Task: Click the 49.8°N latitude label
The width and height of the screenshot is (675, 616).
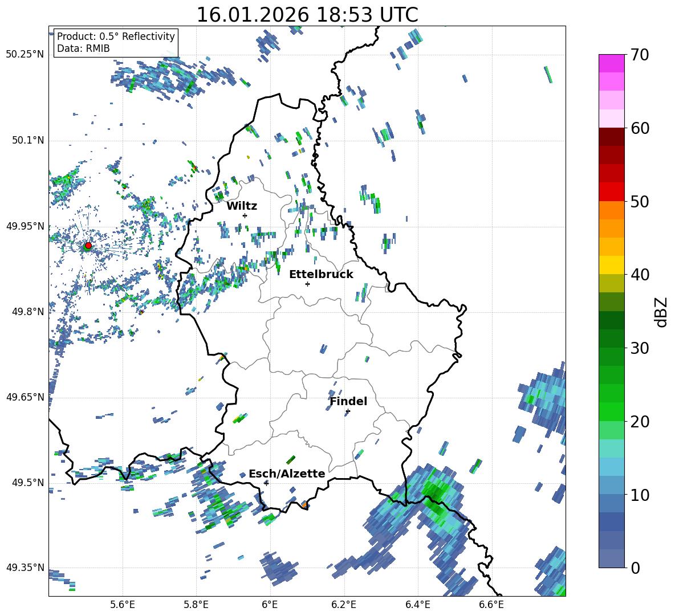Action: [28, 312]
